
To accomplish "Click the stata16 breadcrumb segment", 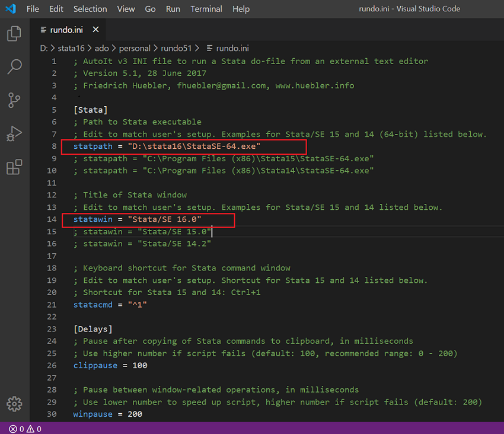I will 71,48.
